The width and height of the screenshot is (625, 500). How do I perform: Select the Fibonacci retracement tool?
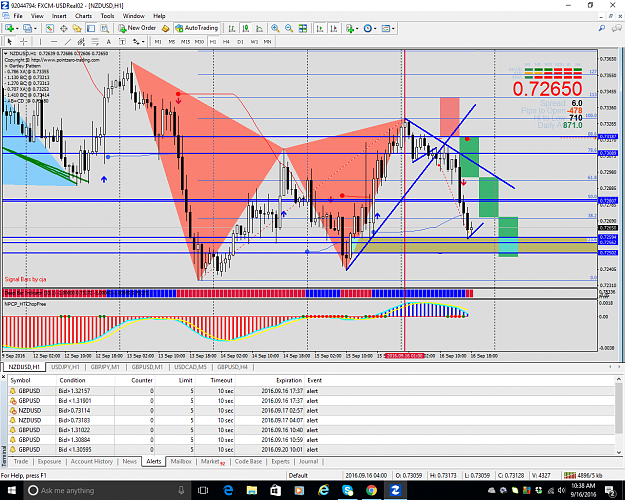95,41
